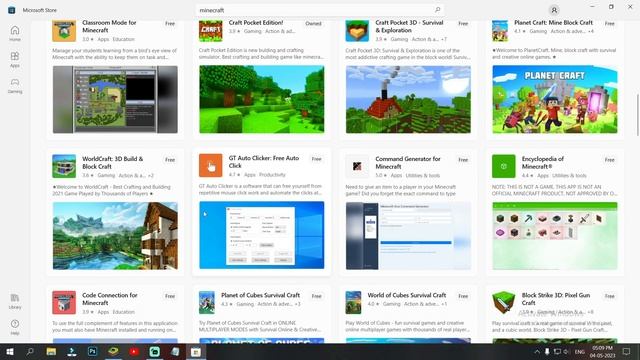Click the Classroom Mode for Minecraft app icon
640x360 pixels.
pyautogui.click(x=64, y=30)
